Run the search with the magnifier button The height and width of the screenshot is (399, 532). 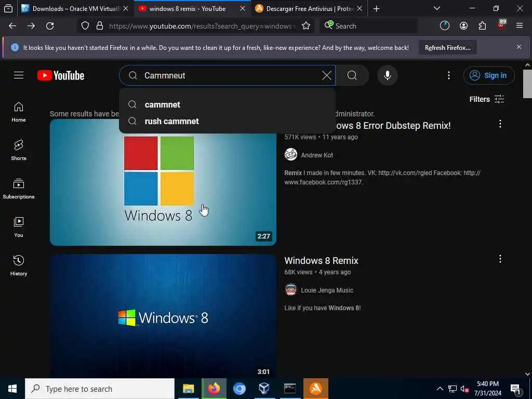(x=352, y=75)
